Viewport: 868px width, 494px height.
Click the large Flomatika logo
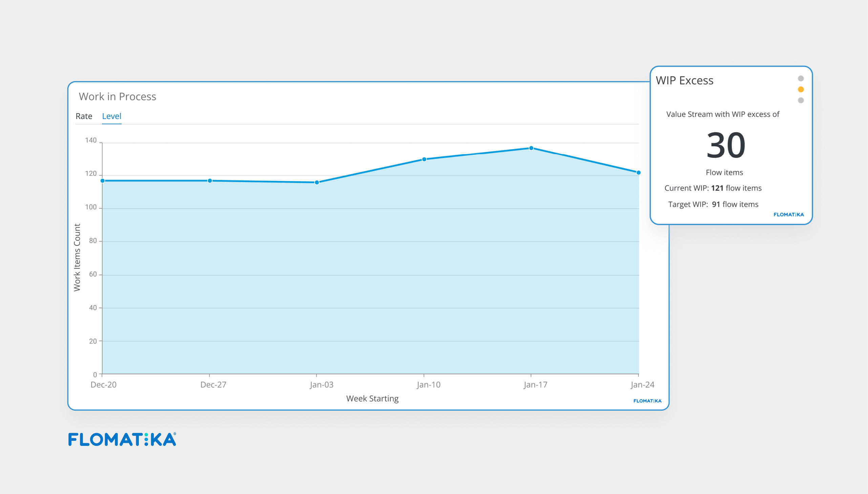pos(122,439)
